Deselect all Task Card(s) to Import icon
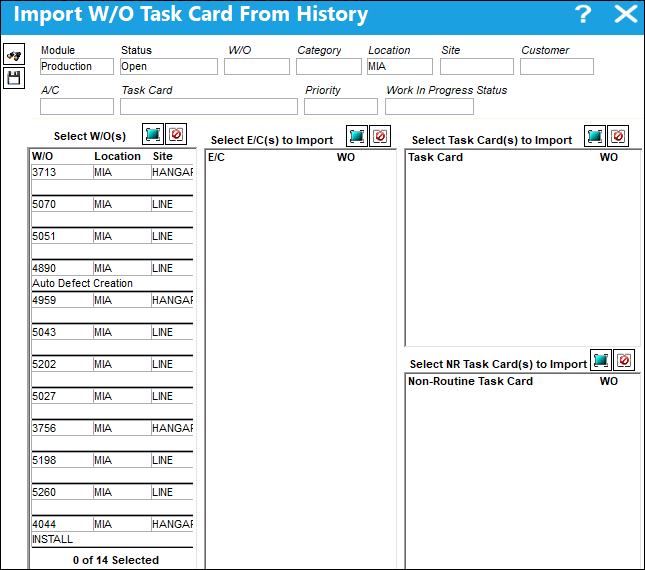The width and height of the screenshot is (645, 570). tap(618, 136)
